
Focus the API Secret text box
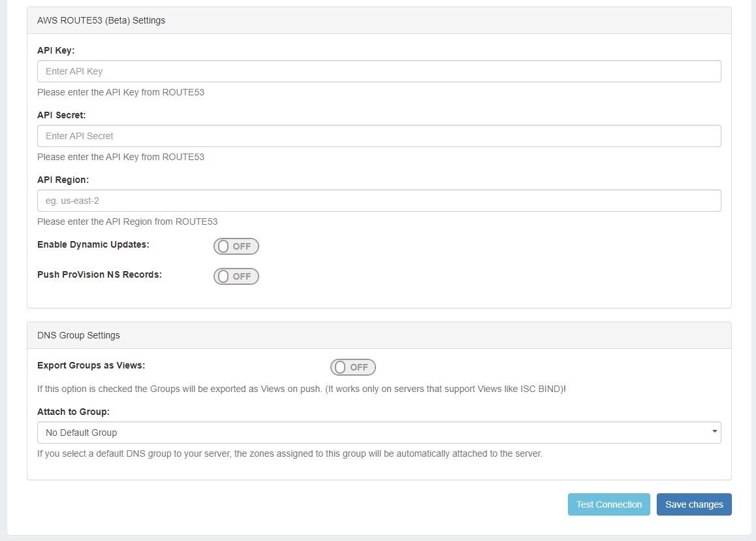[x=379, y=136]
